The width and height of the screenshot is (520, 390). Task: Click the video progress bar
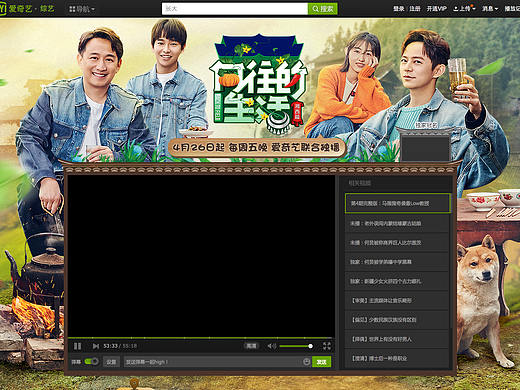coord(201,338)
